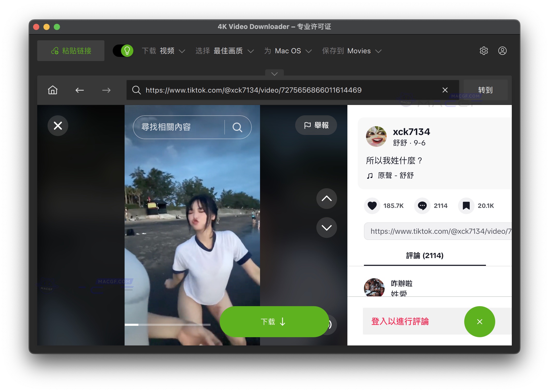Dismiss login prompt with green X button
Viewport: 549px width, 392px height.
pyautogui.click(x=480, y=322)
